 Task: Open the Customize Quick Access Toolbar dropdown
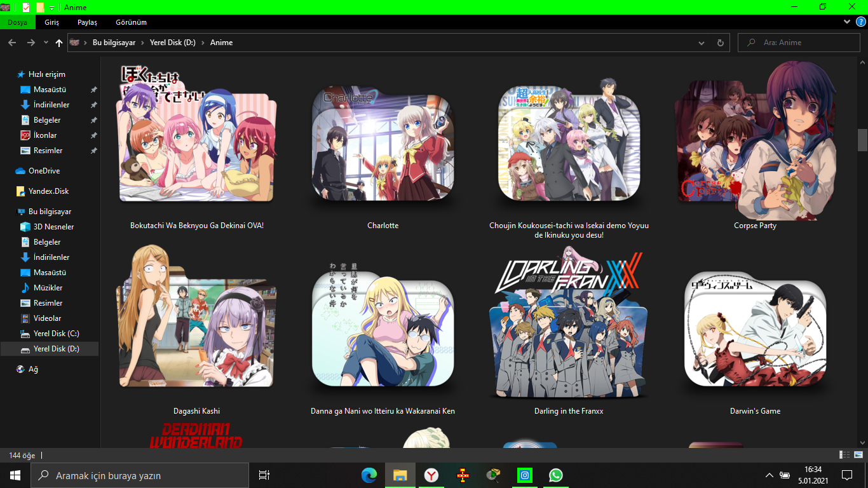[x=51, y=8]
